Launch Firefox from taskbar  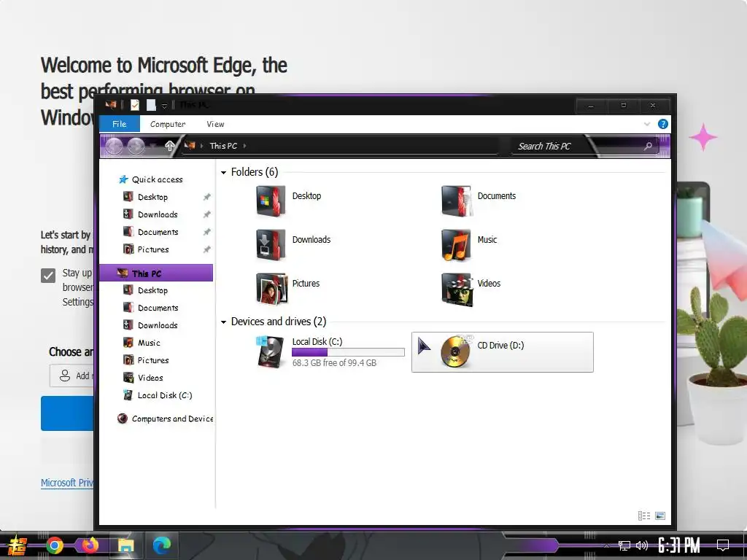pyautogui.click(x=90, y=545)
